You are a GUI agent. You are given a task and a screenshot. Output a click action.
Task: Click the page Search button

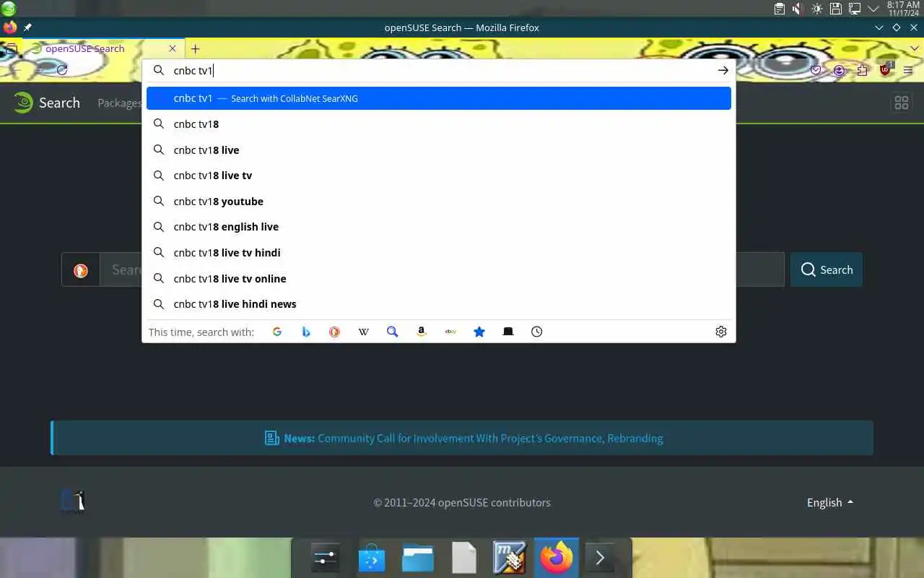827,269
